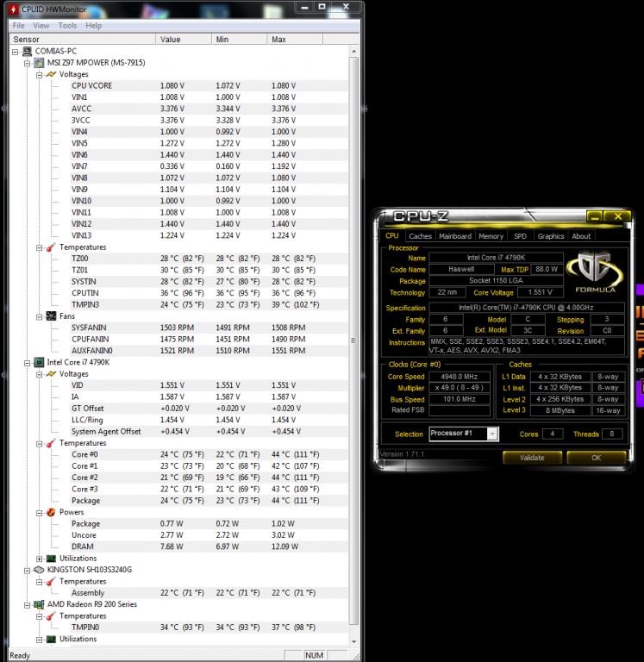
Task: Click the MSI Z97 MPOWER motherboard icon
Action: tap(39, 63)
